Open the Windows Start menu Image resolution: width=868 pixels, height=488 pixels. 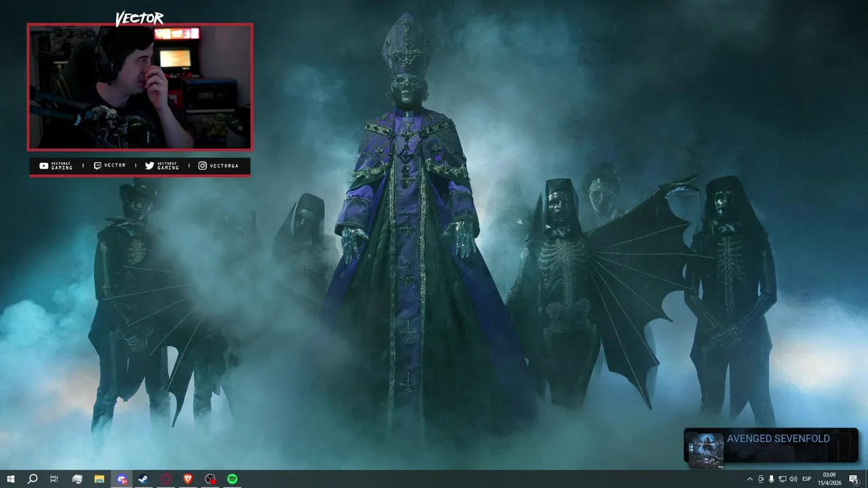(x=10, y=479)
